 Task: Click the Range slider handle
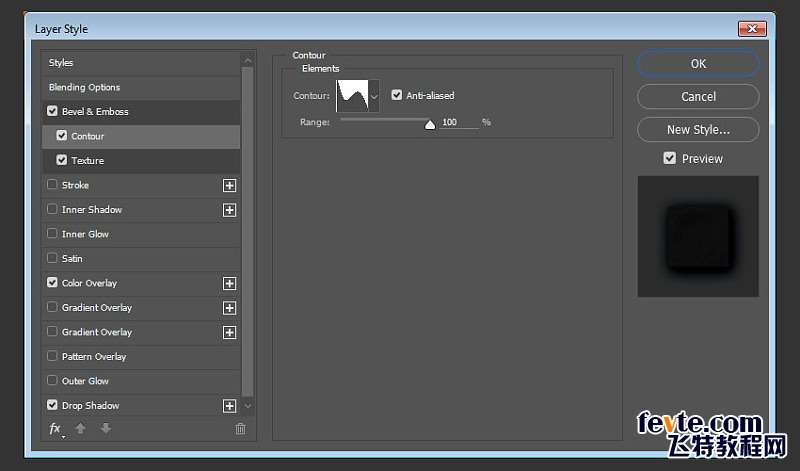click(x=430, y=125)
